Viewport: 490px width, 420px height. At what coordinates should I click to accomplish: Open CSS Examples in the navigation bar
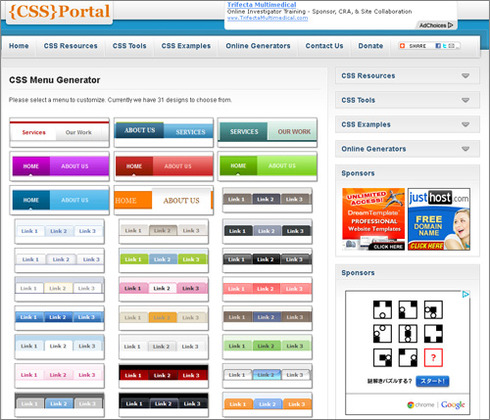(186, 46)
